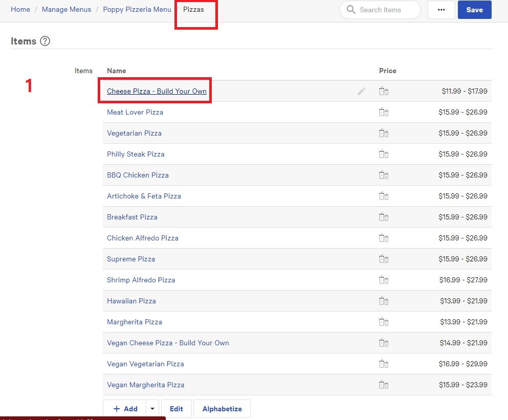Click the price icon for BBQ Chicken Pizza
508x420 pixels.
383,175
